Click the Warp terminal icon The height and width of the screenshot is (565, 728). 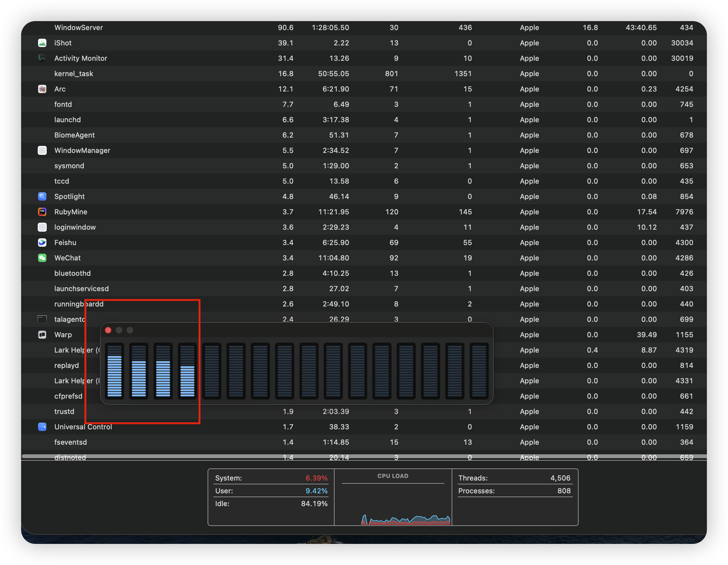pyautogui.click(x=42, y=334)
